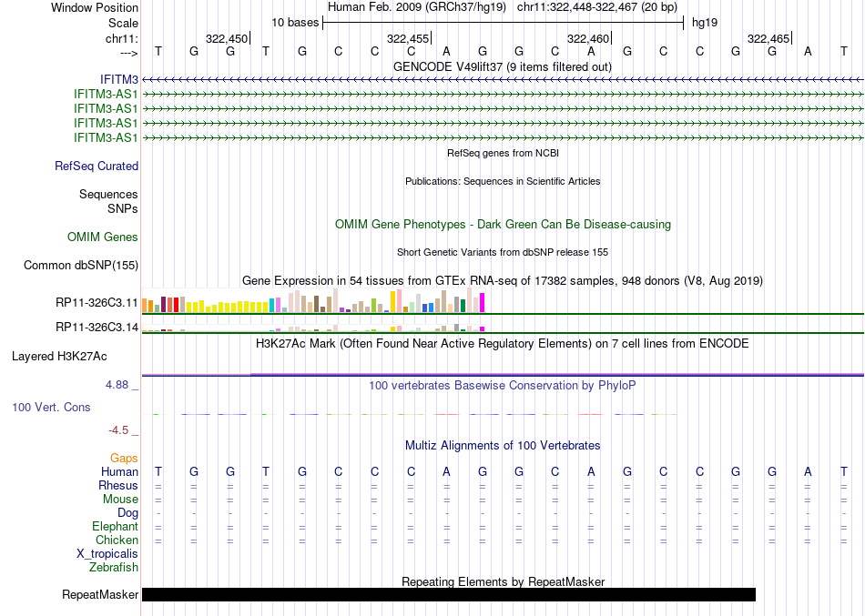This screenshot has height=616, width=865.
Task: Select the Dog alignment row label
Action: (x=127, y=513)
